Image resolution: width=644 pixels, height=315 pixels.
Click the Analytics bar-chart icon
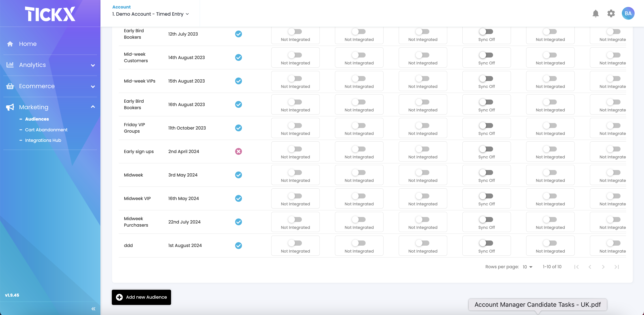(x=10, y=65)
